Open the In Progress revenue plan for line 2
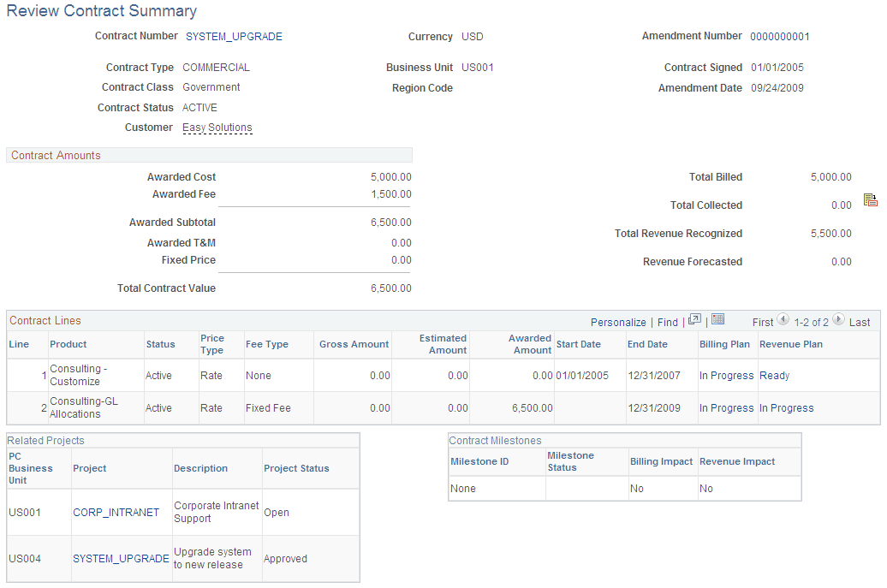This screenshot has width=887, height=588. [x=786, y=408]
